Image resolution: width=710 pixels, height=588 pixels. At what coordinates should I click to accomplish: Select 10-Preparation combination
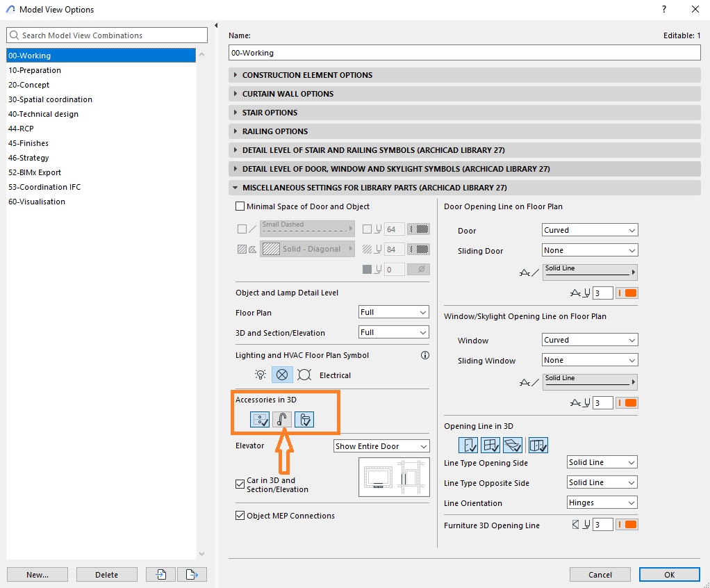click(101, 70)
